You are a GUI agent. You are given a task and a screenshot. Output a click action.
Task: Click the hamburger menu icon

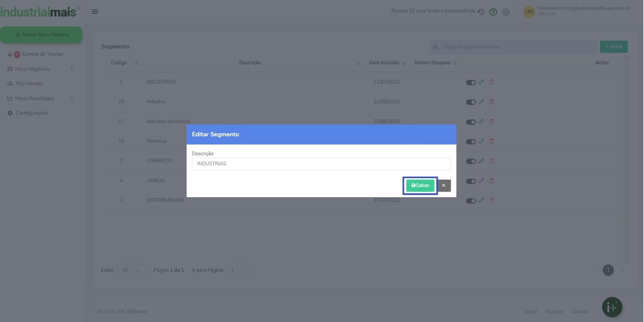(x=95, y=12)
